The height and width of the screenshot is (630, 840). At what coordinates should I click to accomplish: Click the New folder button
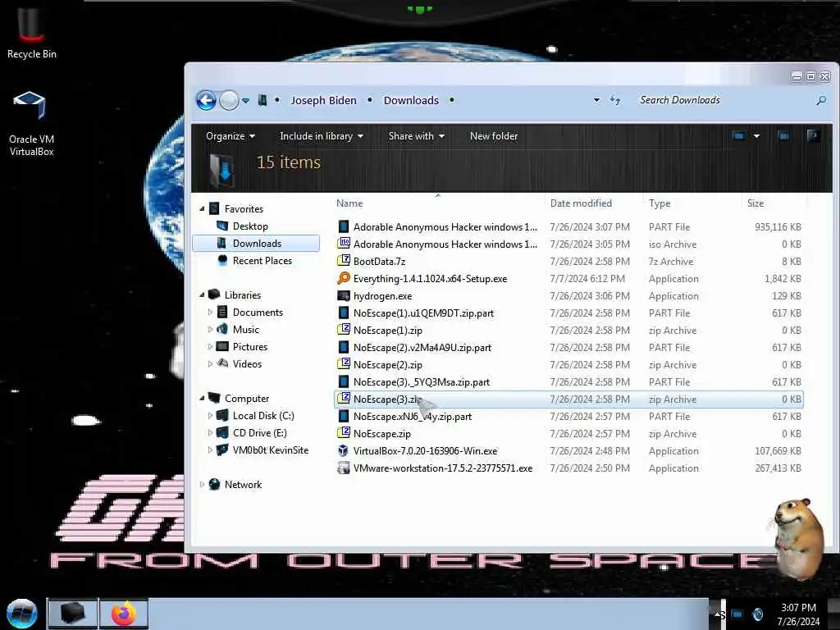[x=493, y=136]
